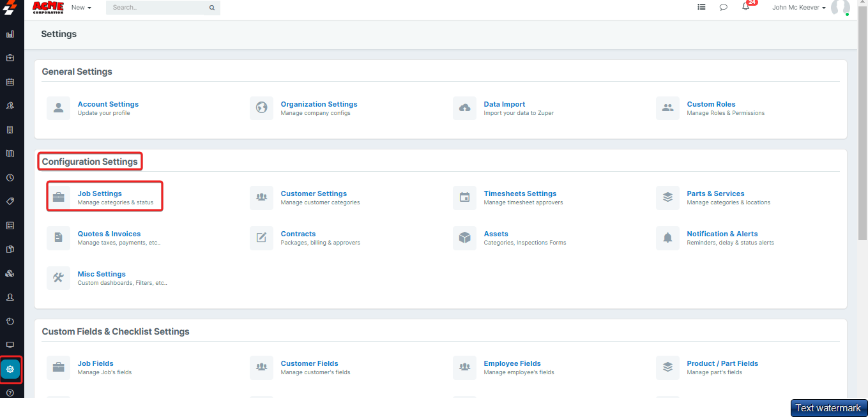Click the price tag icon in the sidebar

tap(10, 201)
